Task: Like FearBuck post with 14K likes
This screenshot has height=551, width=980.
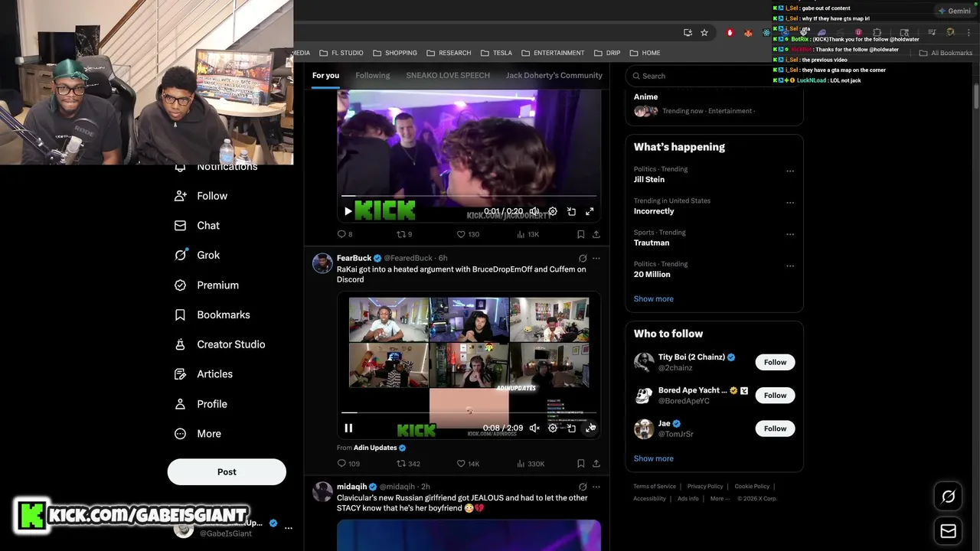Action: coord(468,464)
